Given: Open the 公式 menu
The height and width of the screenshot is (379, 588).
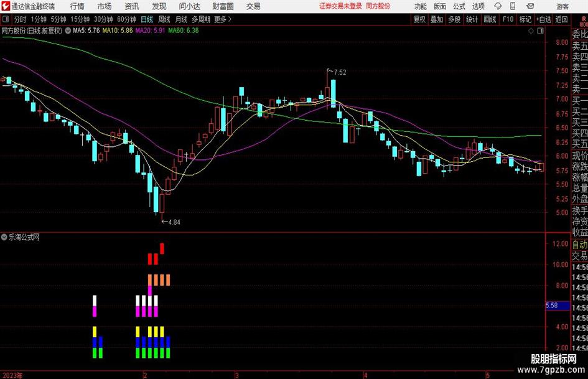Looking at the screenshot, I should click(459, 6).
